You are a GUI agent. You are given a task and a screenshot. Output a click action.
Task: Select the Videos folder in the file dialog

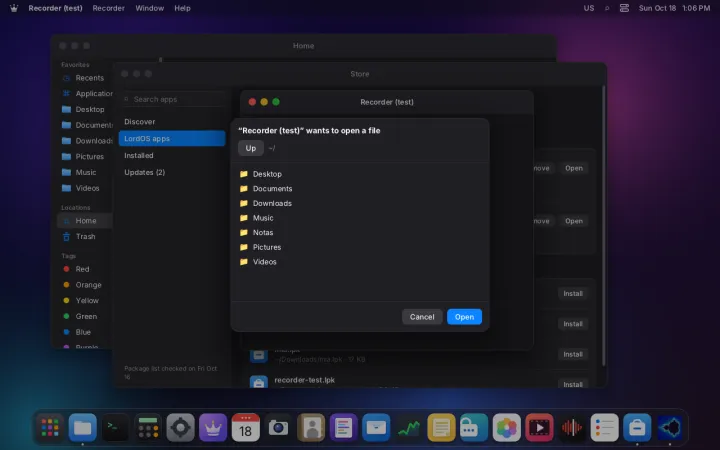[x=360, y=262]
